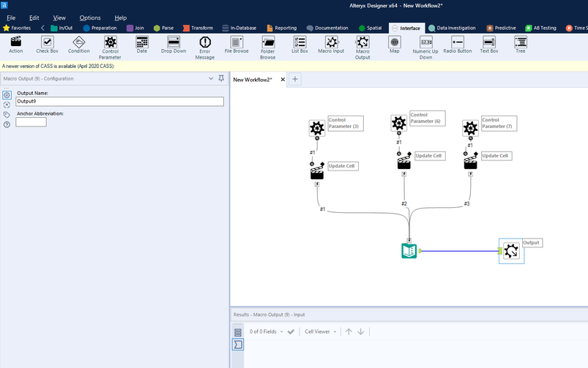Pin the Configuration panel
This screenshot has width=588, height=368.
(221, 78)
